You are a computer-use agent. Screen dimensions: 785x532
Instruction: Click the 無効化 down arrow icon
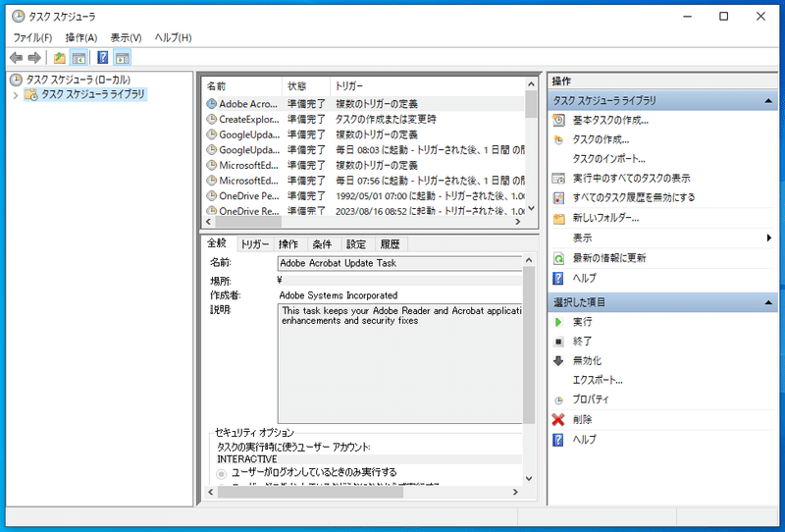pos(558,360)
